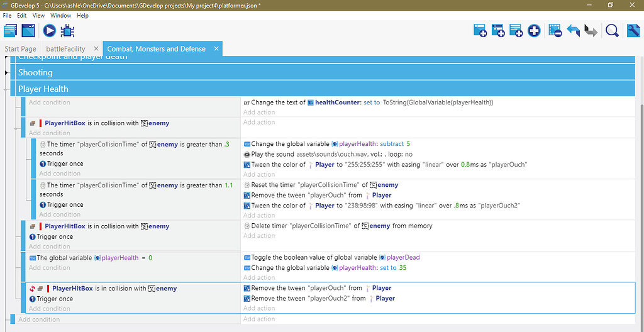
Task: Click Trigger once icon in the last event
Action: (33, 299)
